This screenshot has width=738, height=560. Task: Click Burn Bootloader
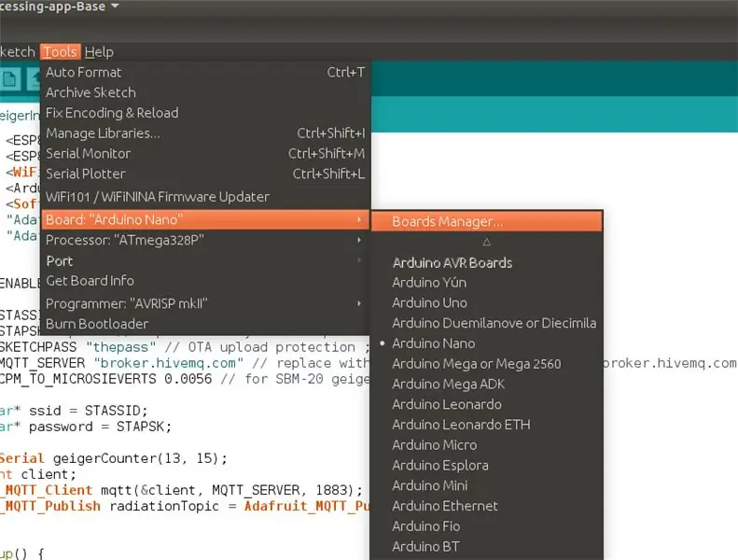coord(205,324)
